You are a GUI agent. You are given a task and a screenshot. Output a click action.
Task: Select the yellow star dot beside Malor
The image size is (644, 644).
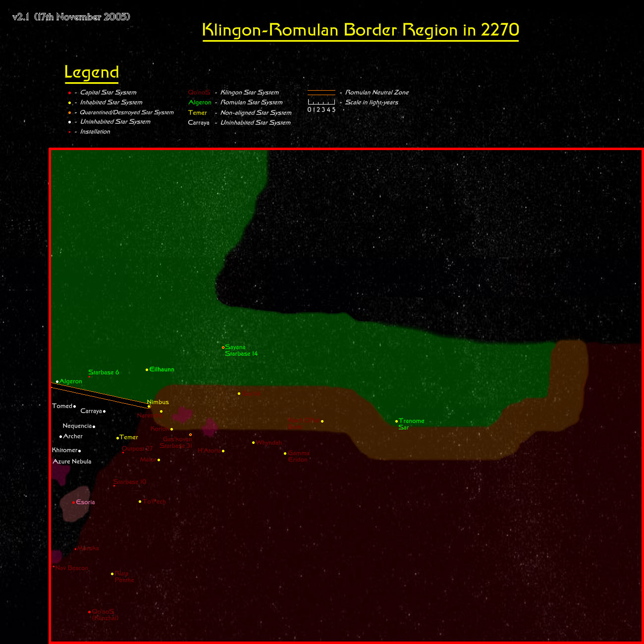(x=159, y=460)
